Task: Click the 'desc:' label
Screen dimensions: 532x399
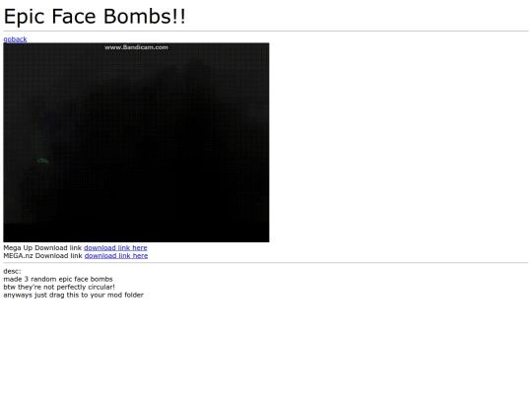Action: coord(12,271)
